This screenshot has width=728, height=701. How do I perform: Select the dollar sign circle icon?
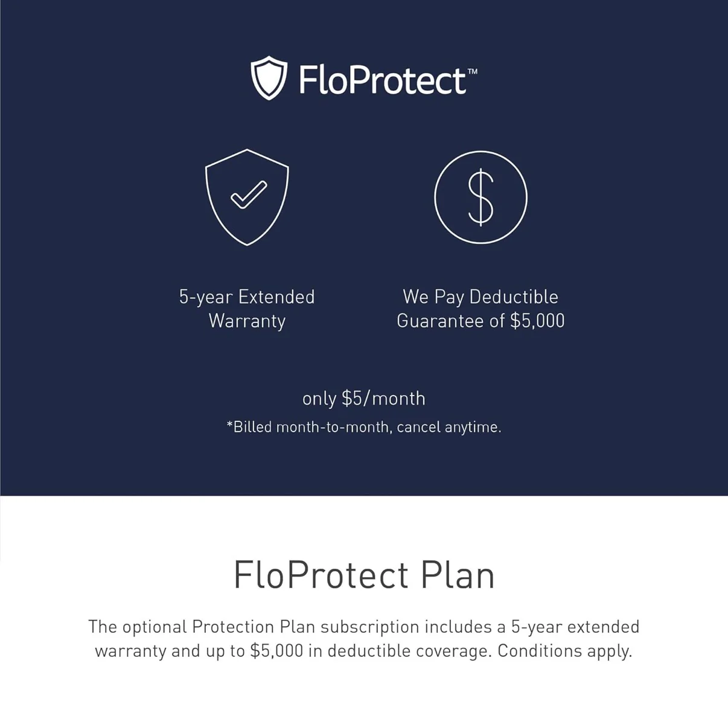[x=481, y=197]
